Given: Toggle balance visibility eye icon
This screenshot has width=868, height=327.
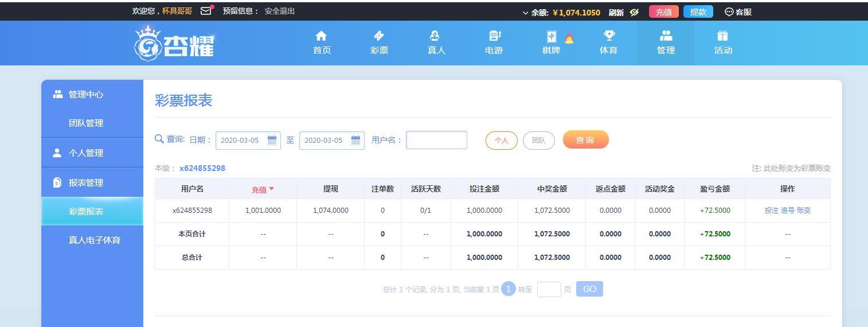Looking at the screenshot, I should (x=634, y=12).
